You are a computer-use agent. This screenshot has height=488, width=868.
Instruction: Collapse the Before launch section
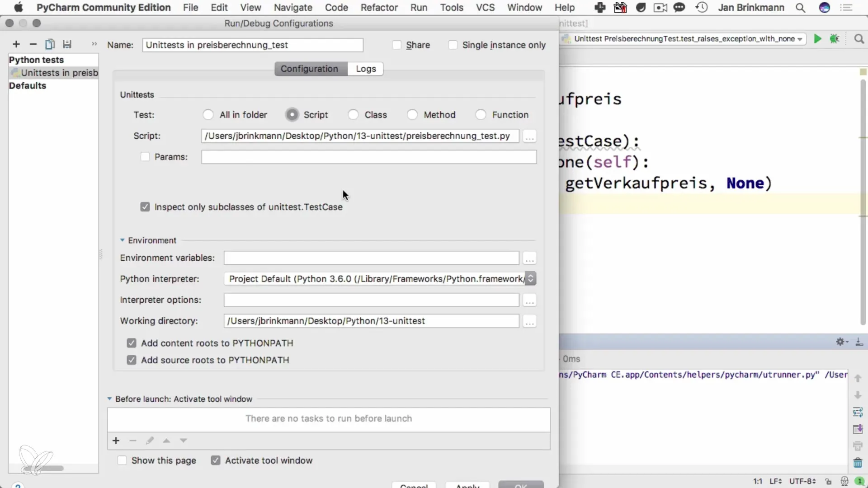(x=109, y=399)
